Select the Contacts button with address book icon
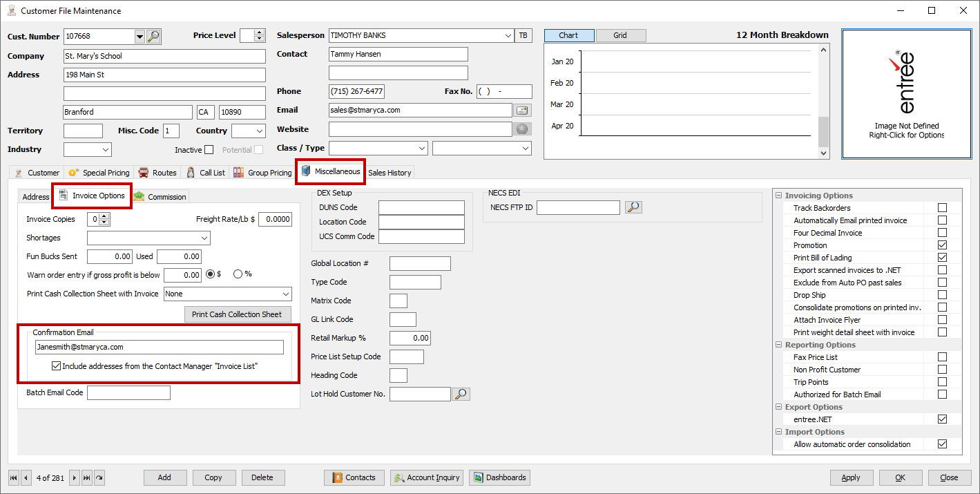980x494 pixels. [x=354, y=477]
